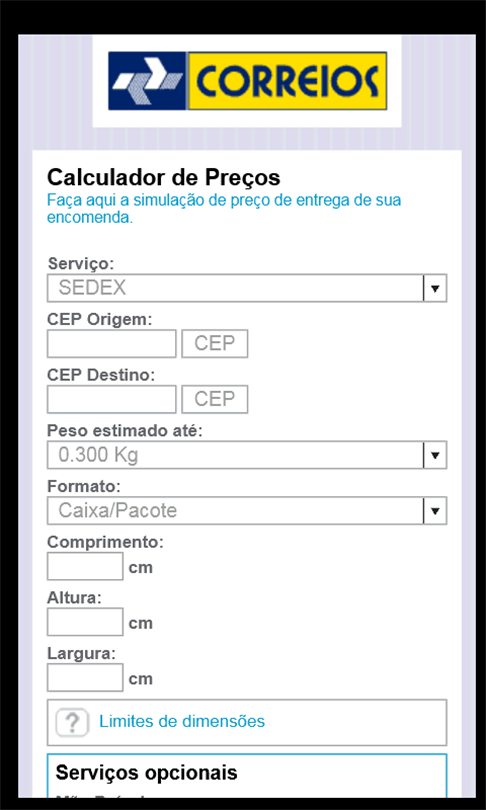Click the Serviços opcionais section header
Image resolution: width=486 pixels, height=810 pixels.
coord(147,773)
